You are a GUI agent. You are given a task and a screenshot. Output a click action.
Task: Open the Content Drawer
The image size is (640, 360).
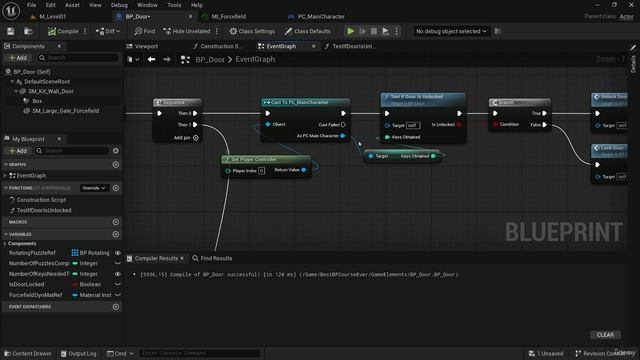pos(28,353)
